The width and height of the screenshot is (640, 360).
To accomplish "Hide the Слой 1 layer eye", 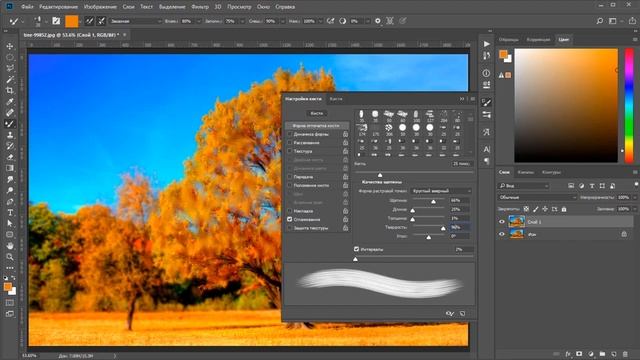I will point(502,222).
